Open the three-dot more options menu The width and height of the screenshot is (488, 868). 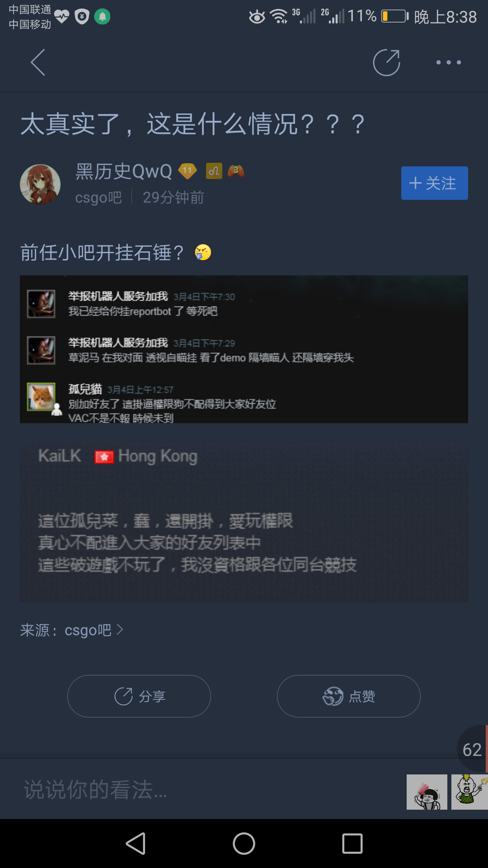click(449, 62)
